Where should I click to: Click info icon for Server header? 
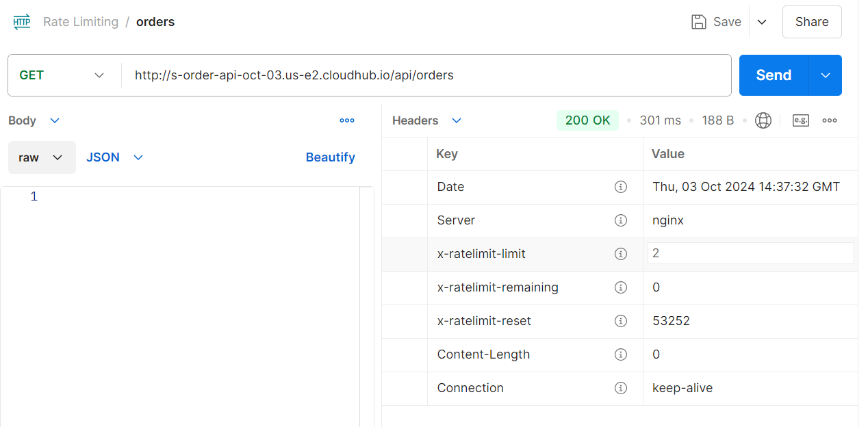621,220
